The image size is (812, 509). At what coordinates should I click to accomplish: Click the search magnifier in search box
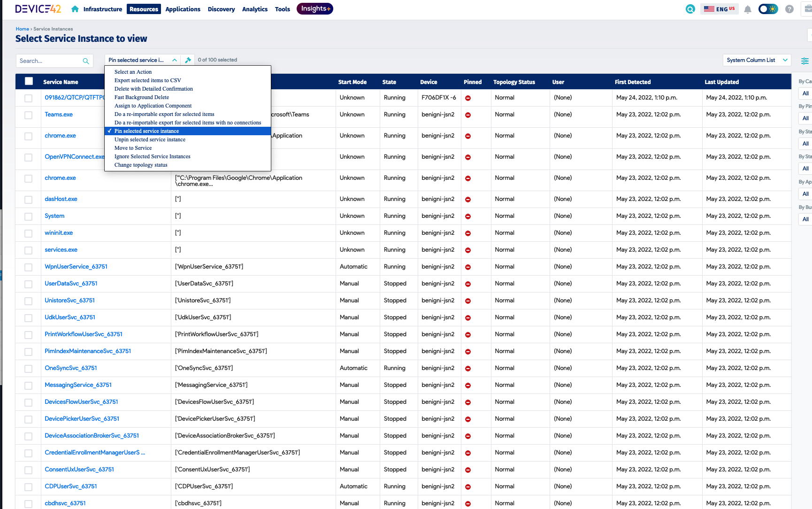86,61
